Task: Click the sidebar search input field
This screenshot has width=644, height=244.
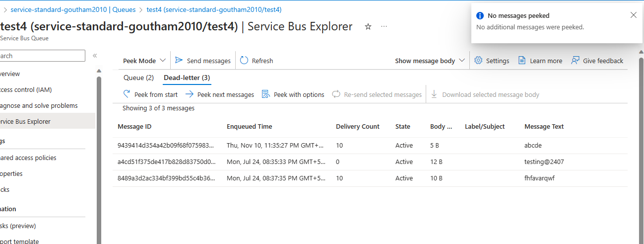Action: [x=42, y=56]
